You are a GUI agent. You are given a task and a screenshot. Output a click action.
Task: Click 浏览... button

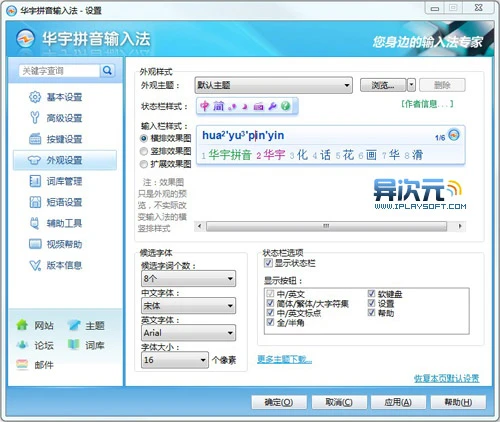point(383,85)
